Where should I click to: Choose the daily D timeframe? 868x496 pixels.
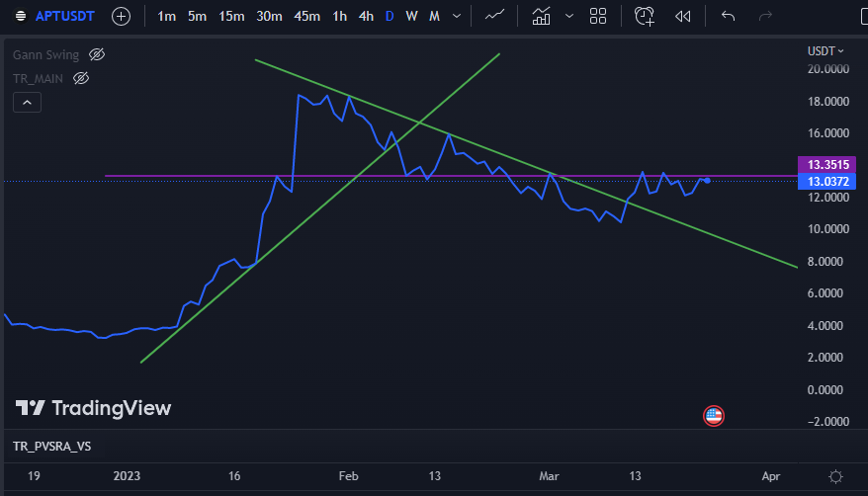point(390,16)
